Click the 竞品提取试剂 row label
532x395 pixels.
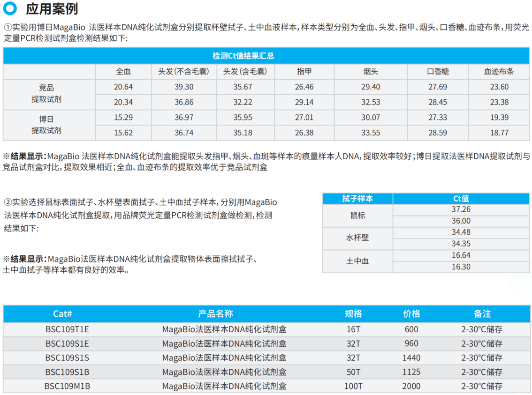click(46, 94)
